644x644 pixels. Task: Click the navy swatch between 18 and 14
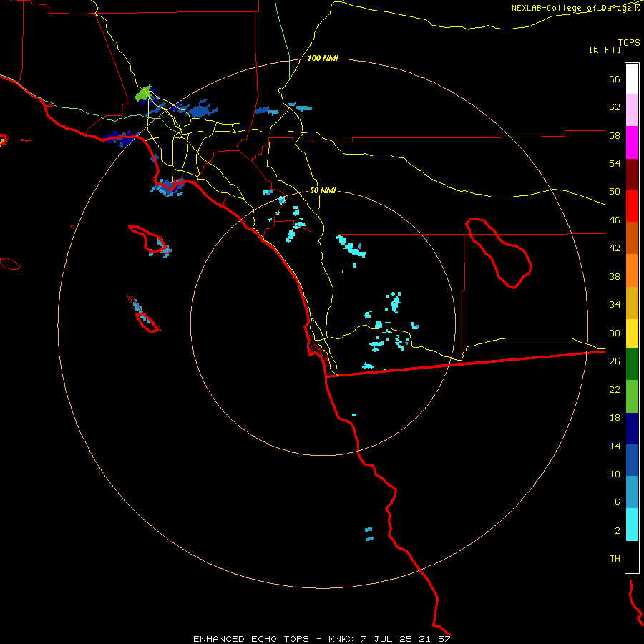tap(632, 429)
